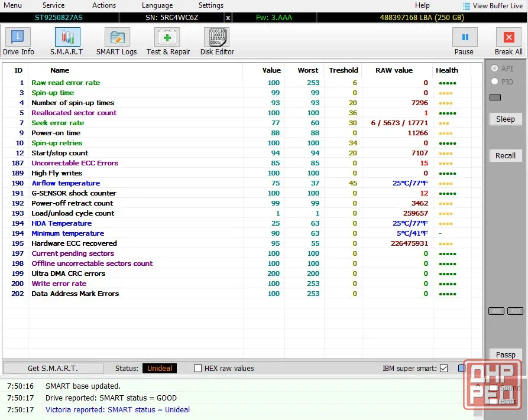Click the View Buffer Live list icon
528x420 pixels.
pyautogui.click(x=467, y=6)
